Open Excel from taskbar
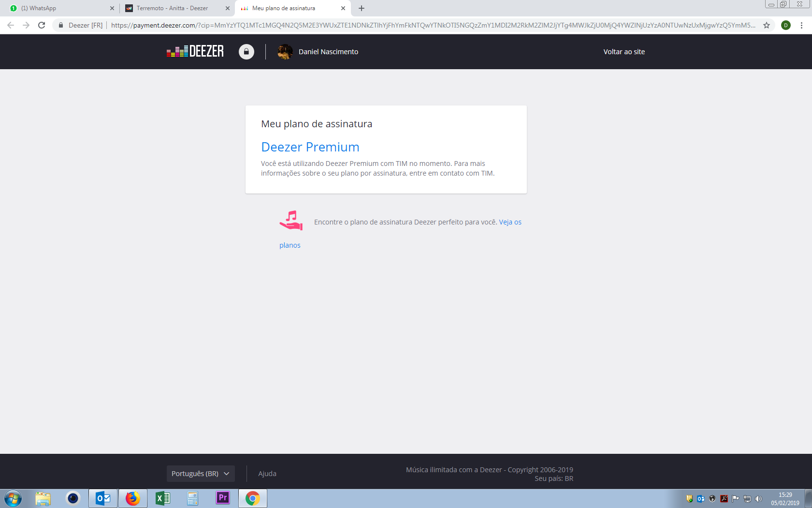This screenshot has width=812, height=508. click(163, 498)
